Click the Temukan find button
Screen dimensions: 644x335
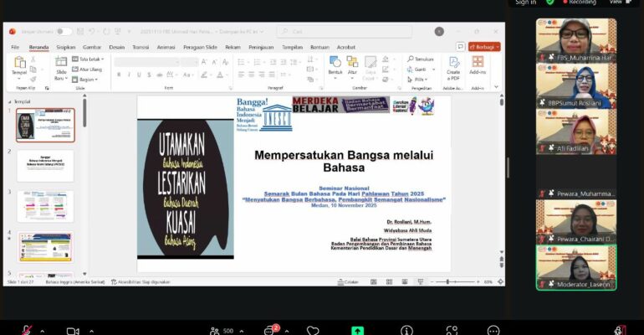422,59
